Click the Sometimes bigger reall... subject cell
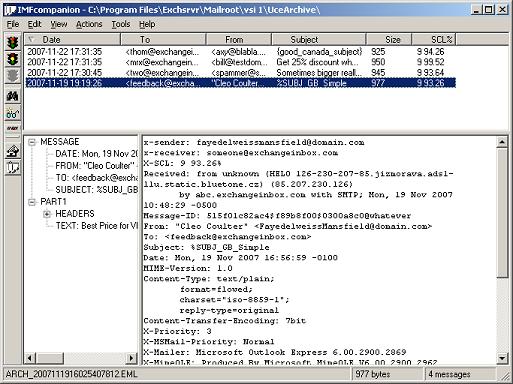The height and width of the screenshot is (384, 513). point(319,73)
